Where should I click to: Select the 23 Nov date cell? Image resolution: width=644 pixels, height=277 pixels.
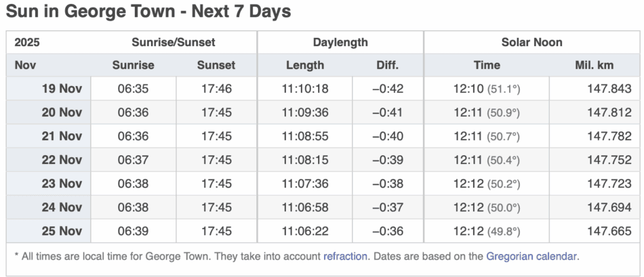62,184
